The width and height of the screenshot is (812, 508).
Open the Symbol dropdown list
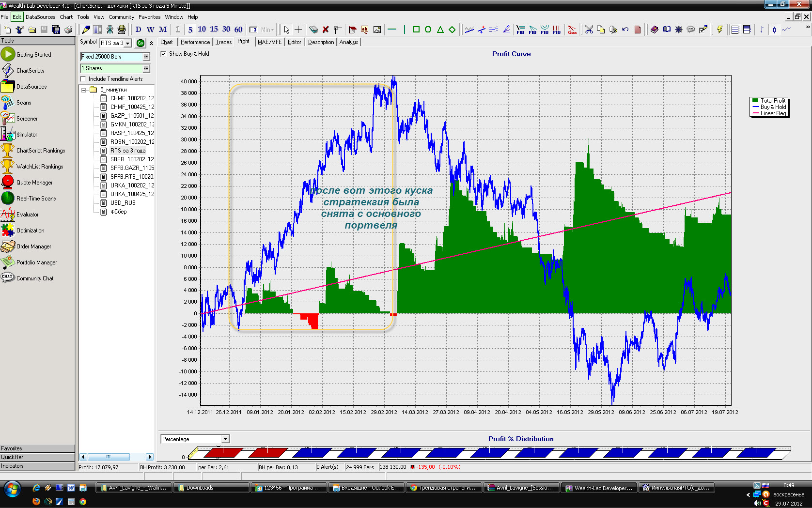[128, 43]
